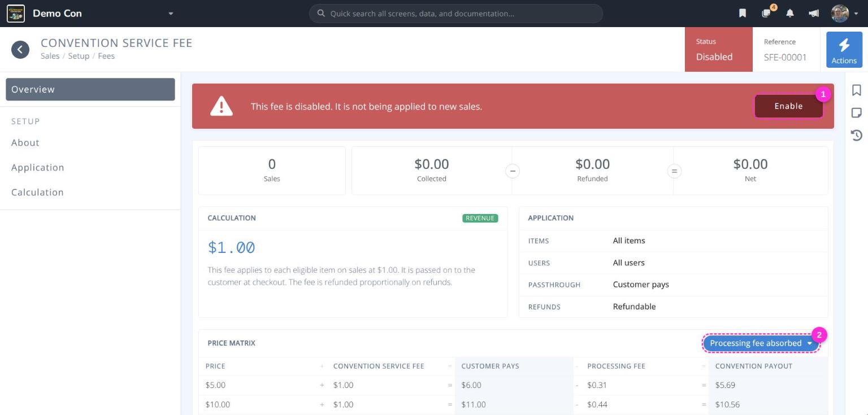Click the 0 Sales stat card
868x415 pixels.
(x=272, y=171)
